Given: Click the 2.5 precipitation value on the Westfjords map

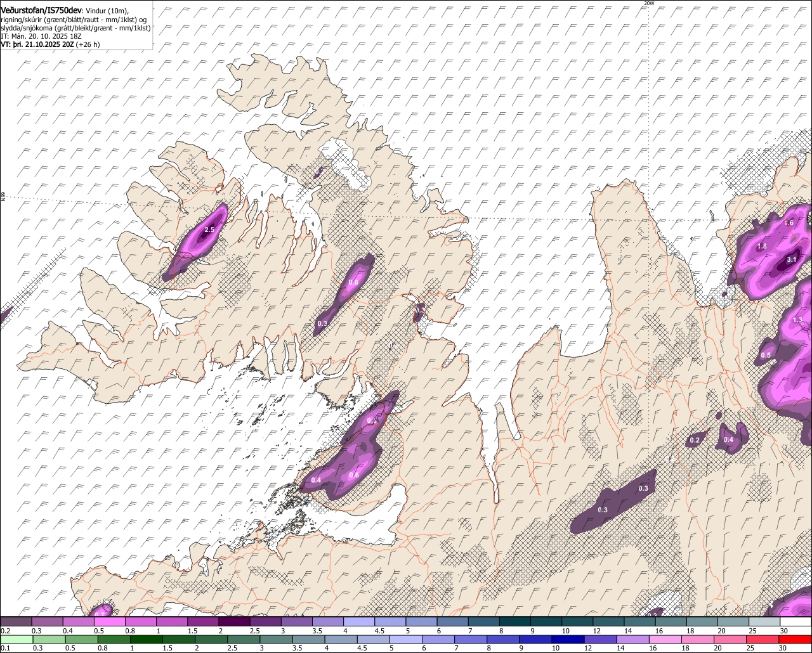Looking at the screenshot, I should (x=209, y=230).
